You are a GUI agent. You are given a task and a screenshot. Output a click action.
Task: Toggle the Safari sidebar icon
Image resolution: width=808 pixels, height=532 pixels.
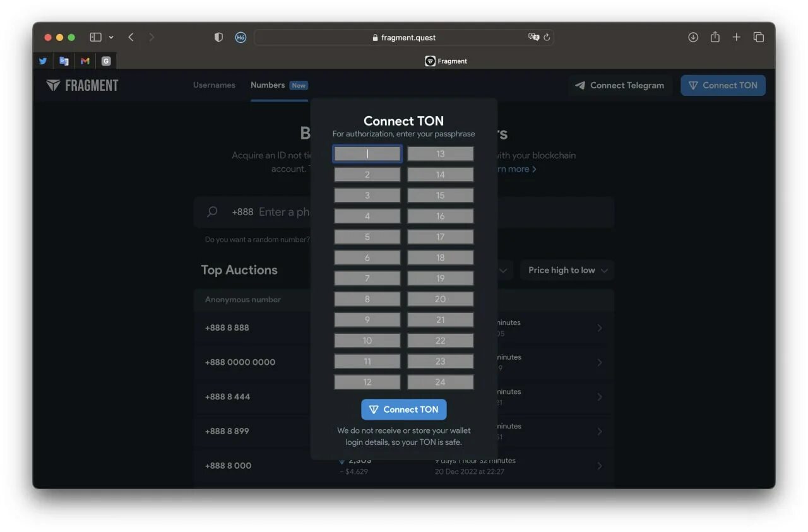tap(95, 37)
